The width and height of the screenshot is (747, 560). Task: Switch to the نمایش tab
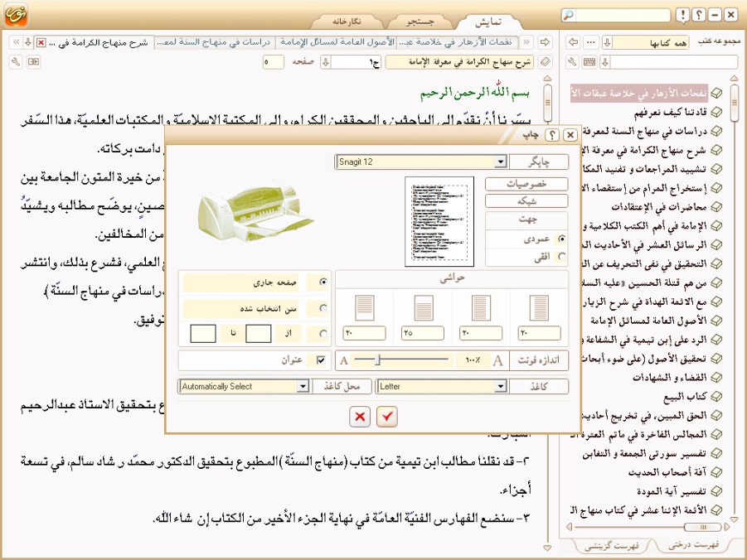[x=487, y=22]
